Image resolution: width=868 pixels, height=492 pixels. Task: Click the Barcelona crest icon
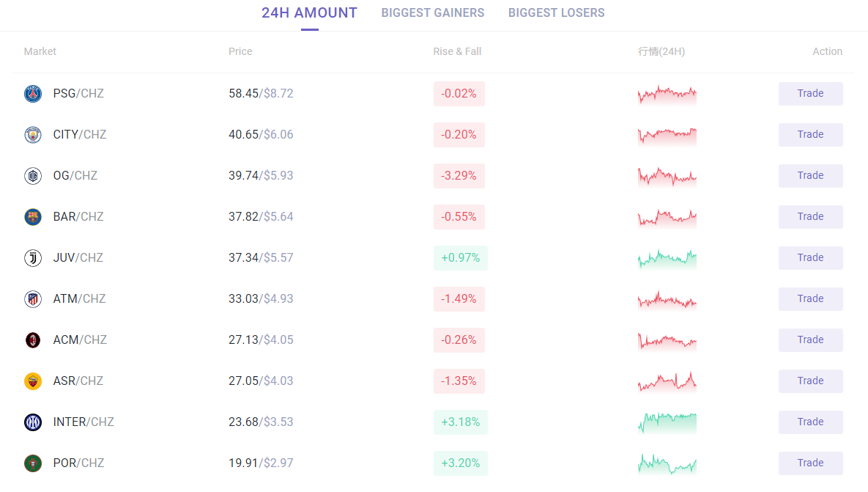[x=33, y=217]
